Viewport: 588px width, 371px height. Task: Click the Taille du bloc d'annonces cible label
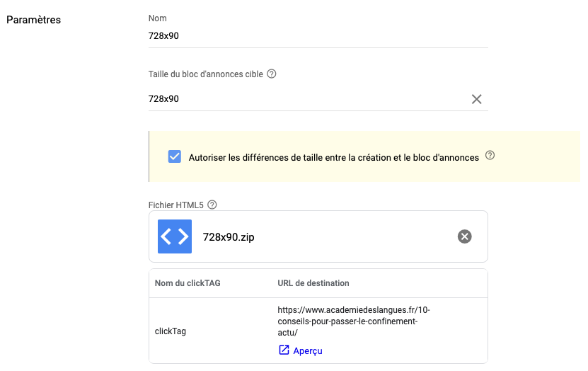(205, 74)
